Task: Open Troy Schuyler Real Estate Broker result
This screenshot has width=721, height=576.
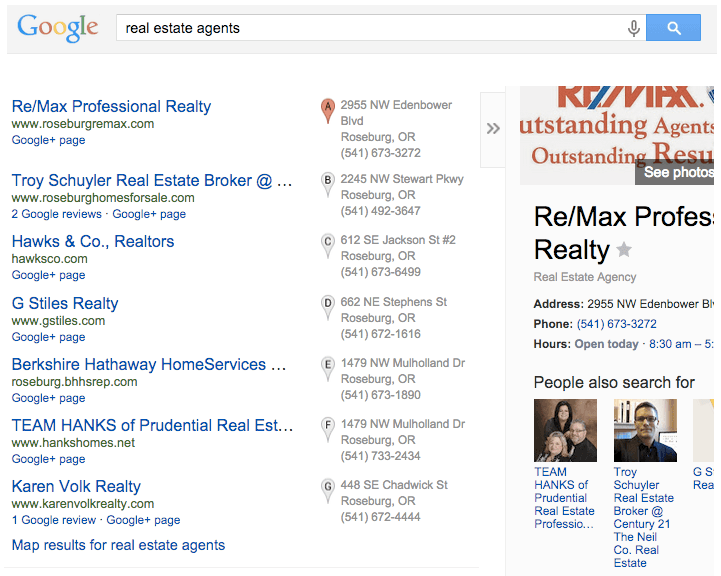Action: click(x=152, y=180)
